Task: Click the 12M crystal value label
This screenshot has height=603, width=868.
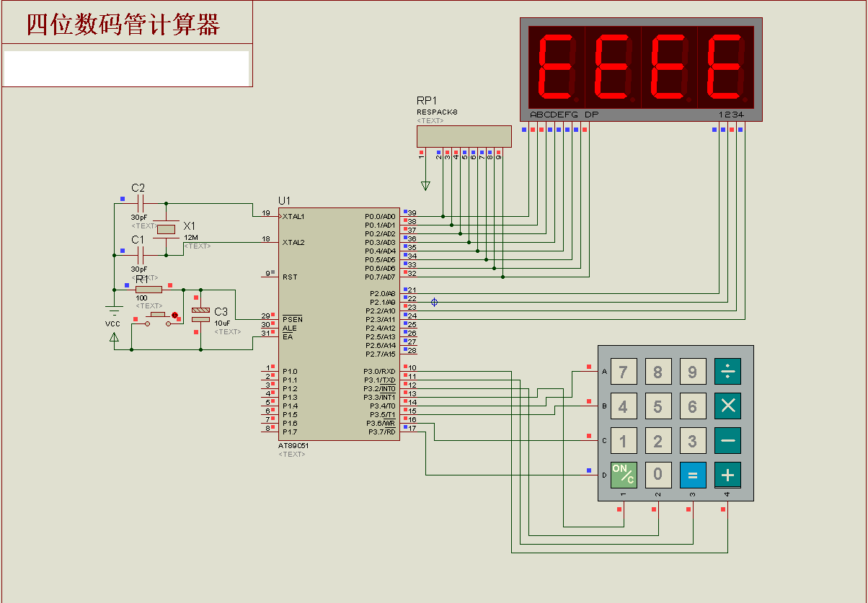Action: click(191, 237)
